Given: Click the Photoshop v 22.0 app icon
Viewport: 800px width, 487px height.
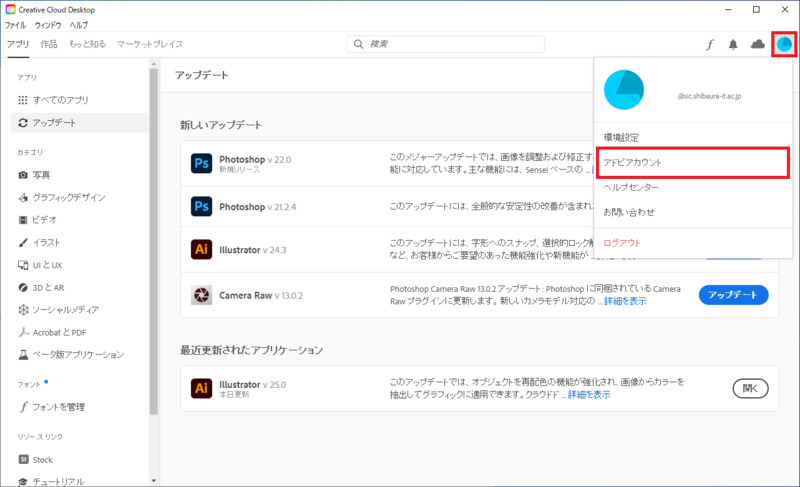Looking at the screenshot, I should pos(201,163).
